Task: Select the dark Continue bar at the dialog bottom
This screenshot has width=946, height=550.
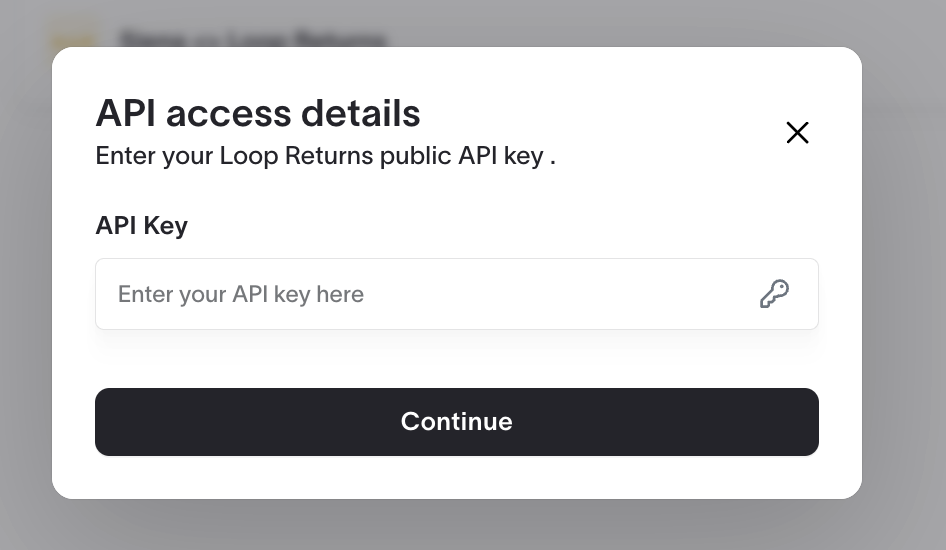Action: 457,422
